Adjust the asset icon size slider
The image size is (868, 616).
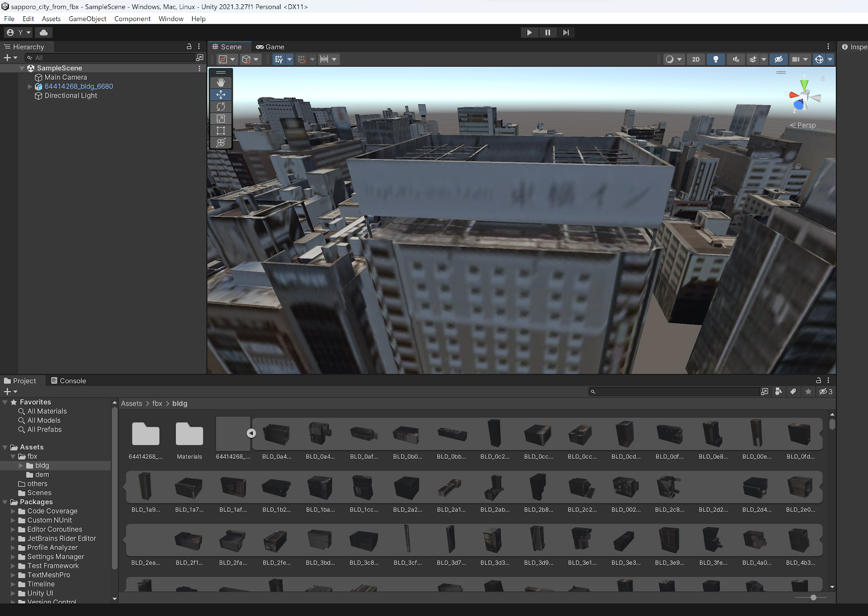pos(813,597)
